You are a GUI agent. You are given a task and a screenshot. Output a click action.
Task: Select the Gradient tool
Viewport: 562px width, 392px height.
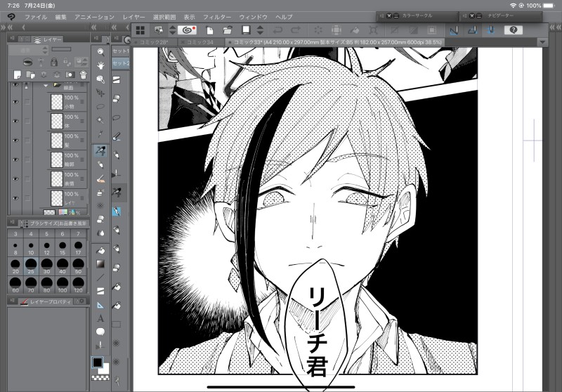tap(100, 264)
